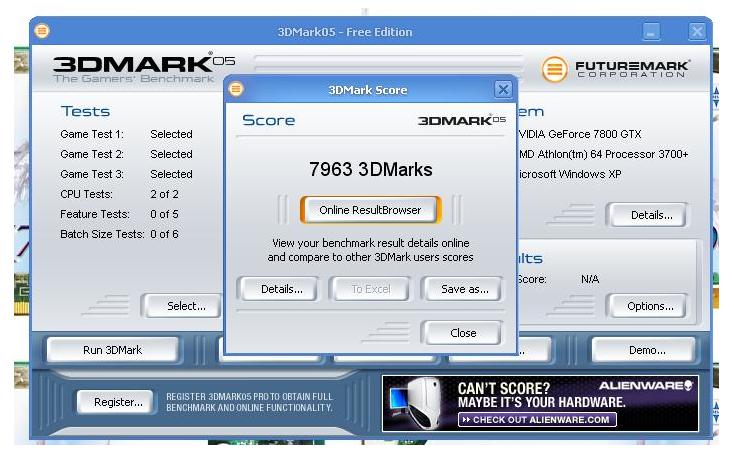This screenshot has width=734, height=459.
Task: Open Details in the 3DMark Score dialog
Action: pyautogui.click(x=281, y=289)
